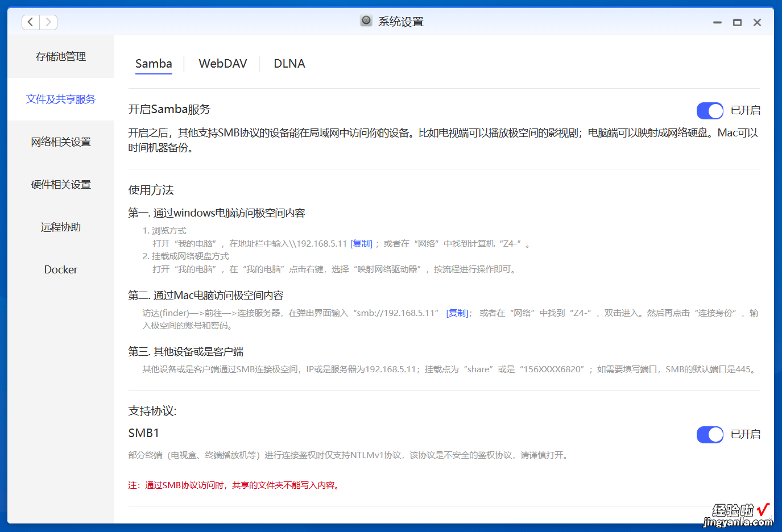Open the WebDAV tab
This screenshot has height=532, width=782.
pos(223,64)
